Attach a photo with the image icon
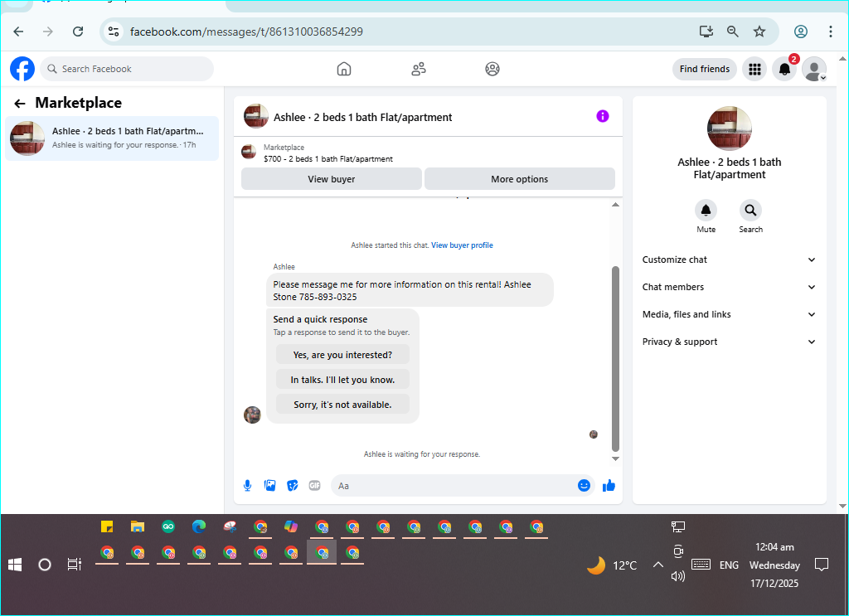Image resolution: width=849 pixels, height=616 pixels. pyautogui.click(x=269, y=486)
